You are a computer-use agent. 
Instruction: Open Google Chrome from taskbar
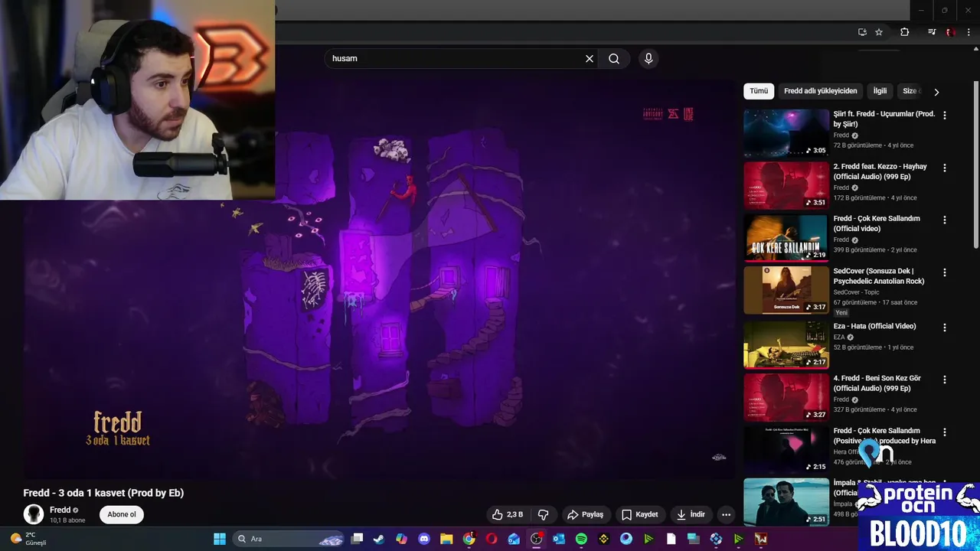[469, 539]
